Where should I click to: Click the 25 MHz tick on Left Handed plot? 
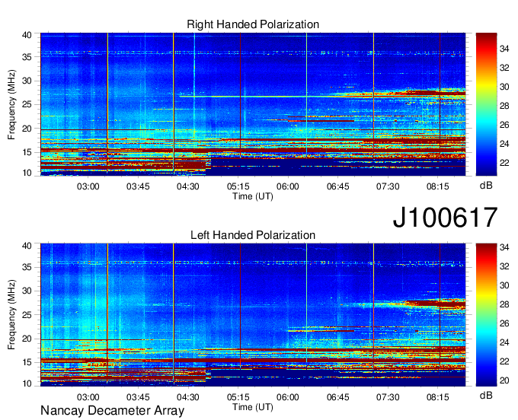point(27,315)
